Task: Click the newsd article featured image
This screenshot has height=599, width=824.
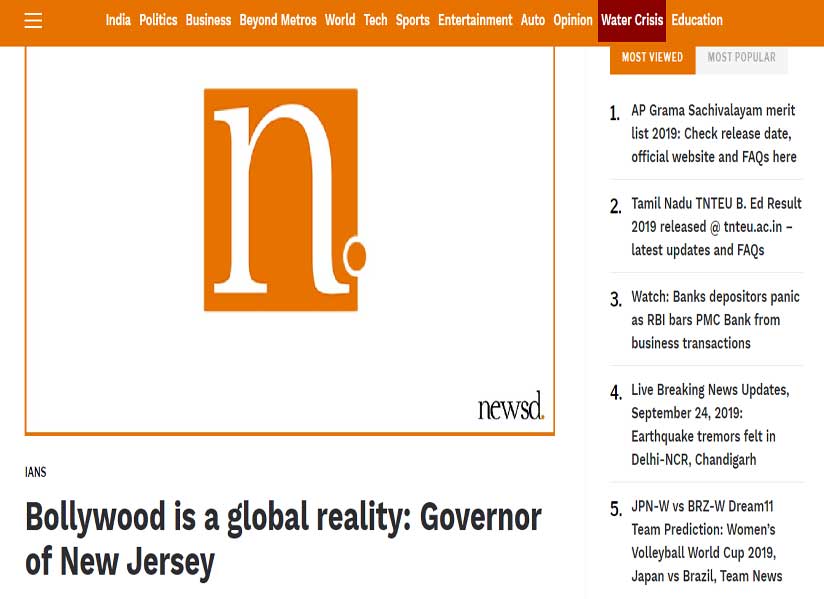Action: tap(290, 240)
